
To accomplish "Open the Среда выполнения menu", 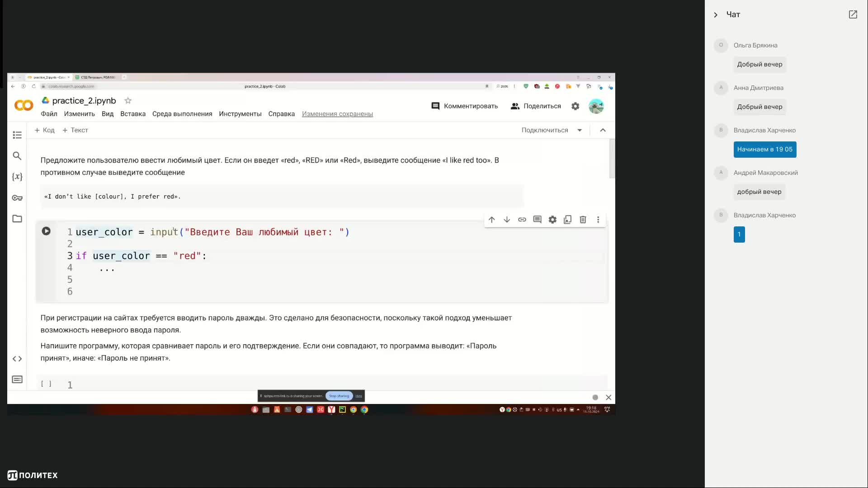I will pyautogui.click(x=182, y=114).
